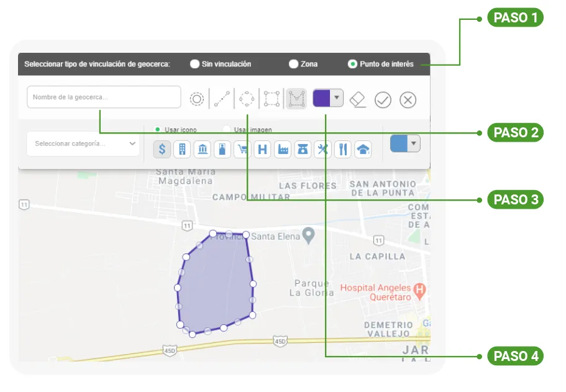Click the Parque La Gloria map label
The image size is (566, 392).
(311, 288)
